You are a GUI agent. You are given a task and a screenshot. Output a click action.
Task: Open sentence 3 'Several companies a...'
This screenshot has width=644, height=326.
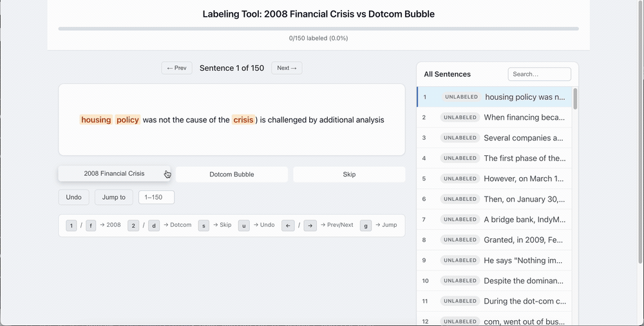[x=494, y=138]
